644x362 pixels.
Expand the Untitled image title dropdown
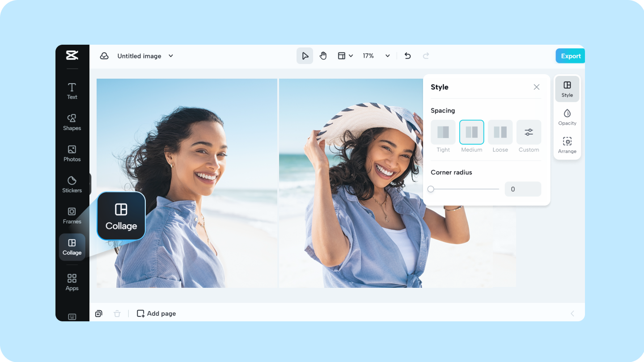click(170, 56)
